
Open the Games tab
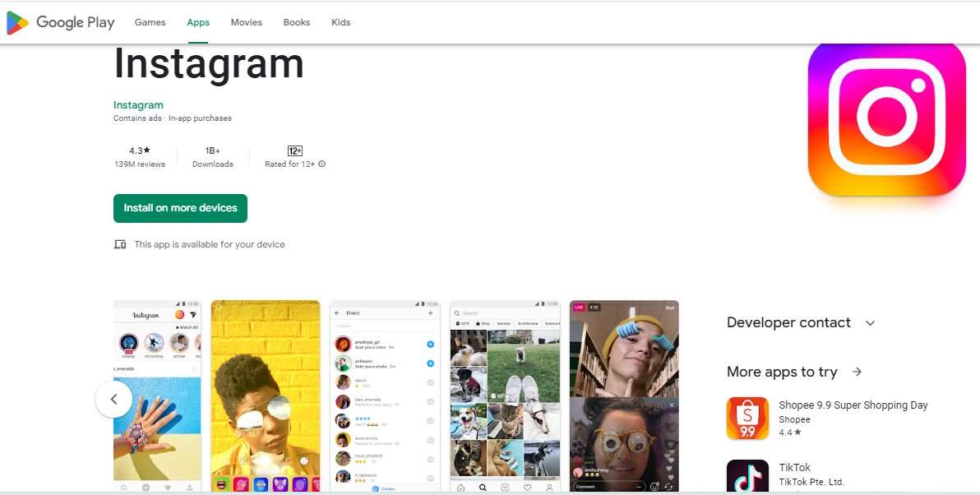point(150,22)
